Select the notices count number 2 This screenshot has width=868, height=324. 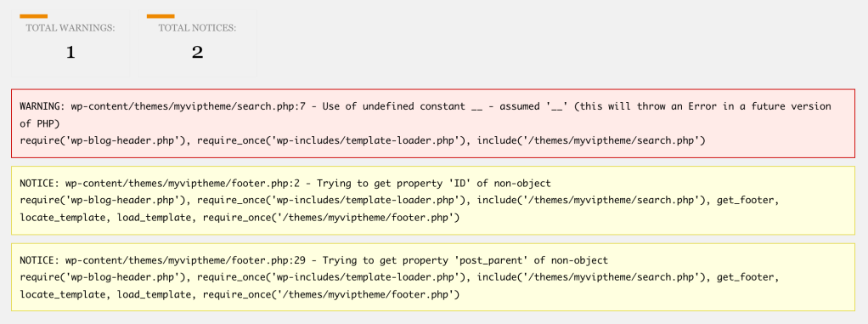[198, 53]
